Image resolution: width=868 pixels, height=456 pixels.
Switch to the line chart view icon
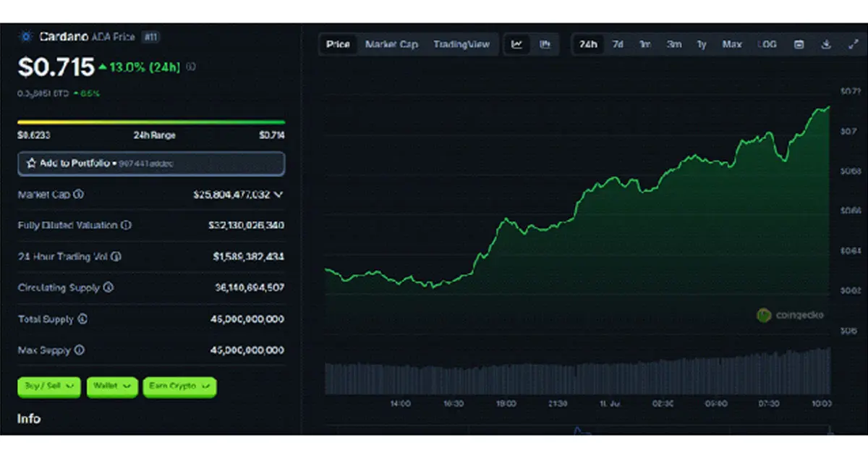pos(517,45)
